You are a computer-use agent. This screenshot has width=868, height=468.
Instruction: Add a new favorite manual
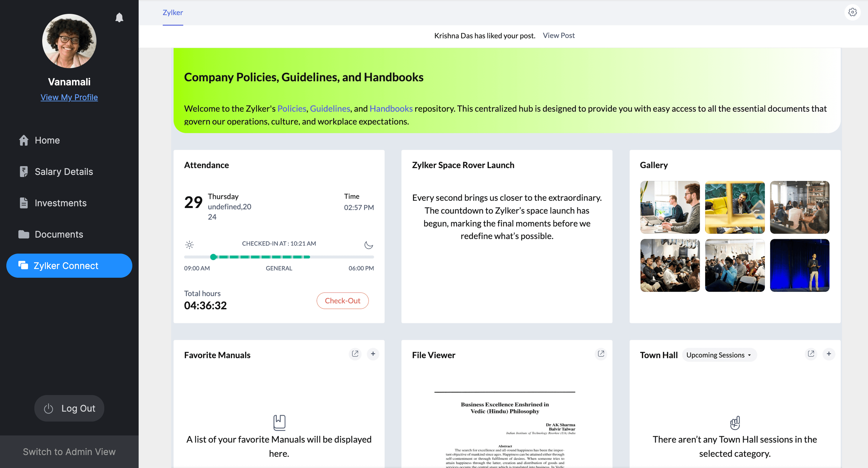pos(373,354)
